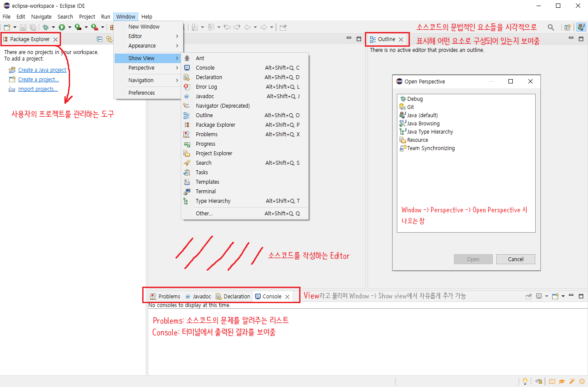Screen dimensions: 588x387
Task: Switch to the Javadoc tab
Action: 198,297
